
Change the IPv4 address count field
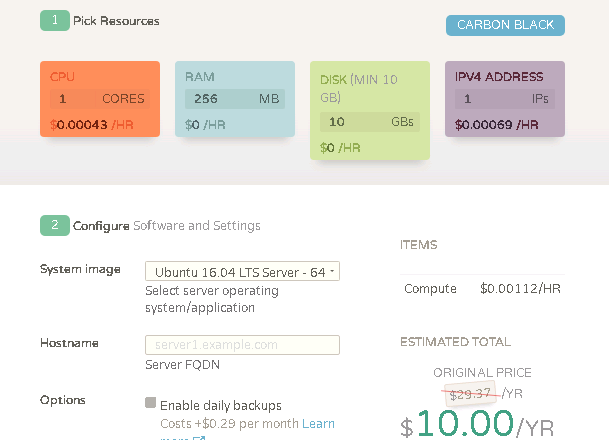tap(485, 99)
